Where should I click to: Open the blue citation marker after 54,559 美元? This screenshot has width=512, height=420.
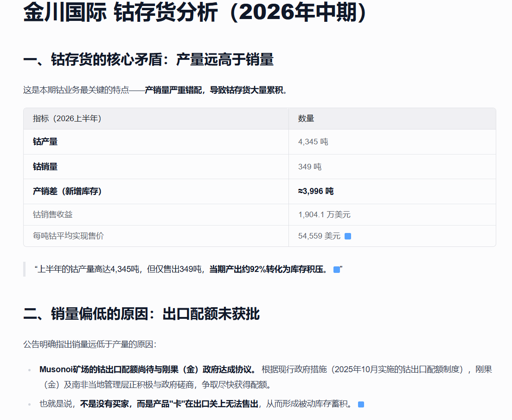pos(348,236)
